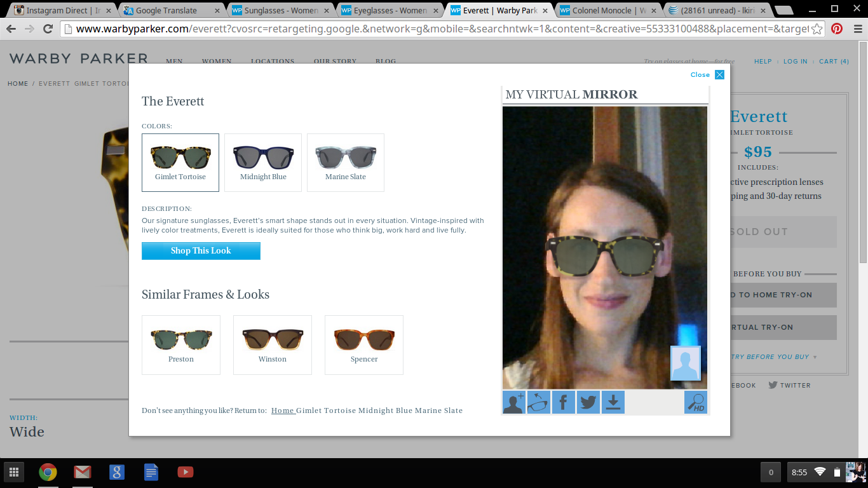868x488 pixels.
Task: Switch to the Colonel Monocle tab
Action: click(608, 10)
